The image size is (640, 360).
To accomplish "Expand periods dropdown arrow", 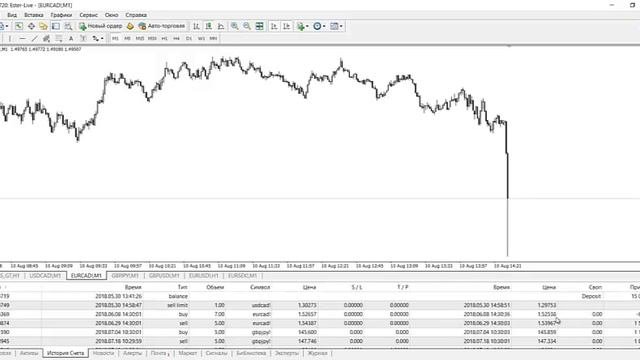I will point(324,27).
